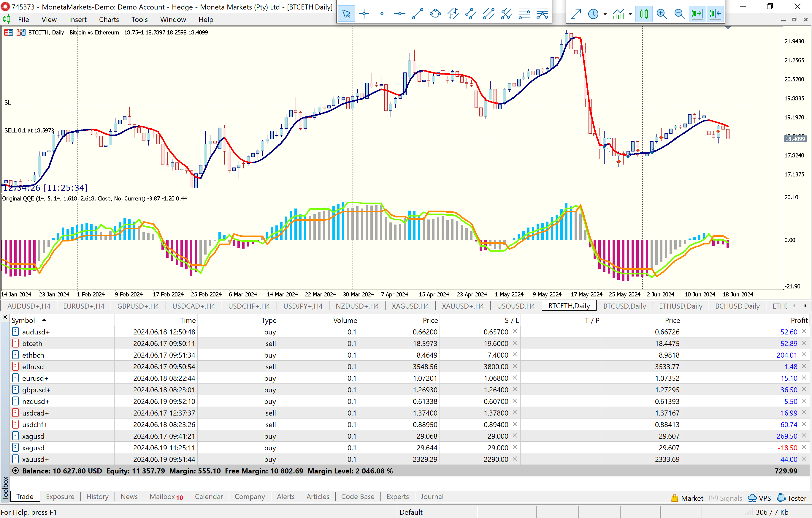Expand the balance summary row plus icon
Viewport: 812px width, 518px height.
pos(15,470)
